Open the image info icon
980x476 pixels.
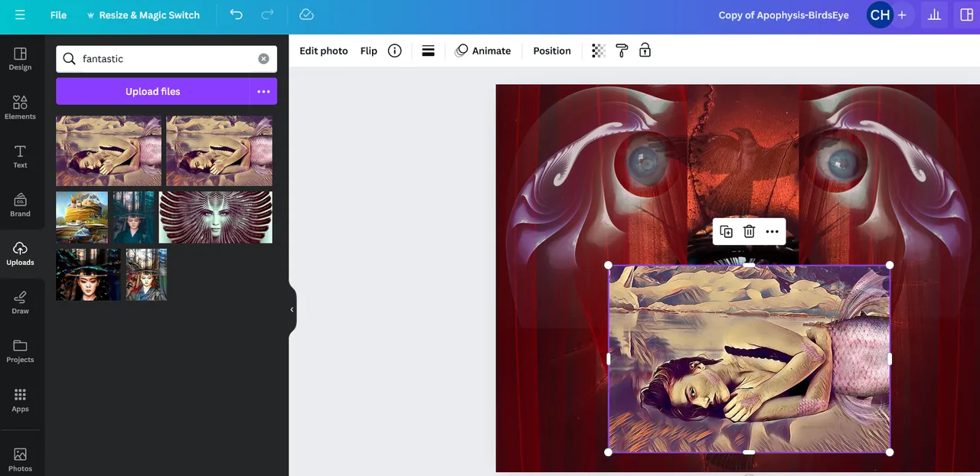[x=394, y=51]
